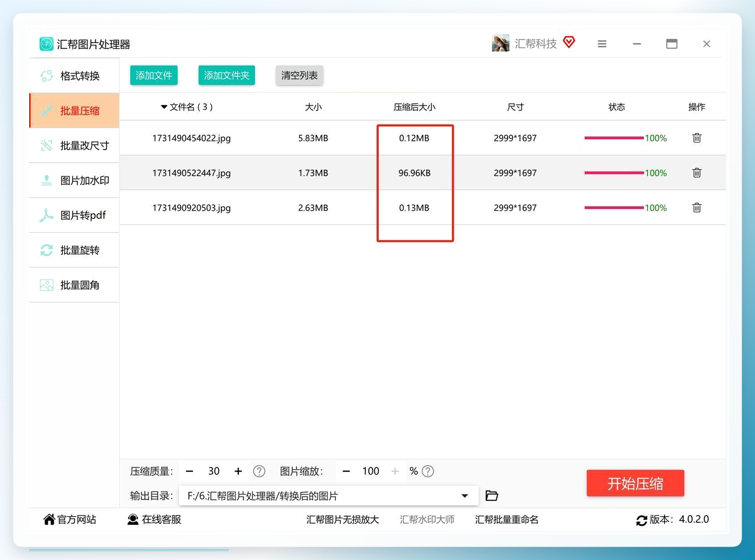Click the version refresh icon
755x560 pixels.
pos(642,520)
